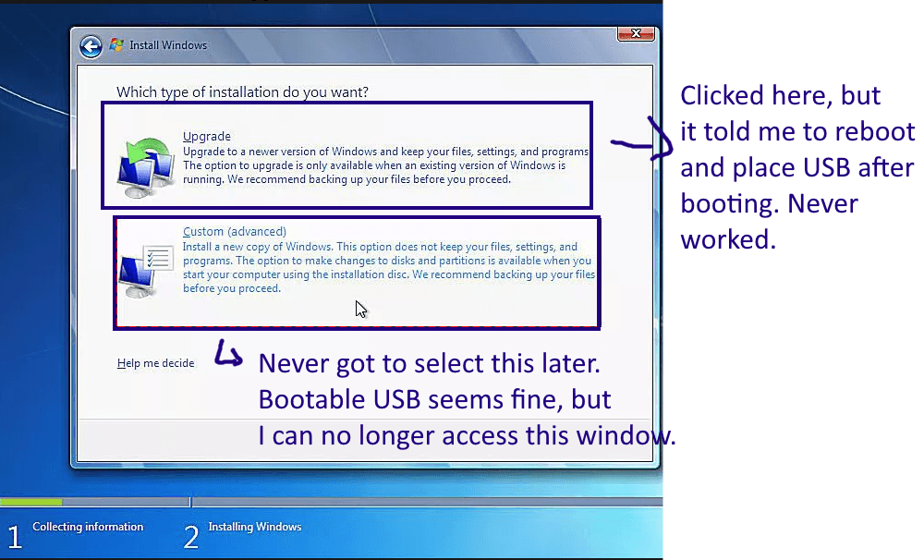
Task: Click the Upgrade option description text
Action: tap(385, 165)
